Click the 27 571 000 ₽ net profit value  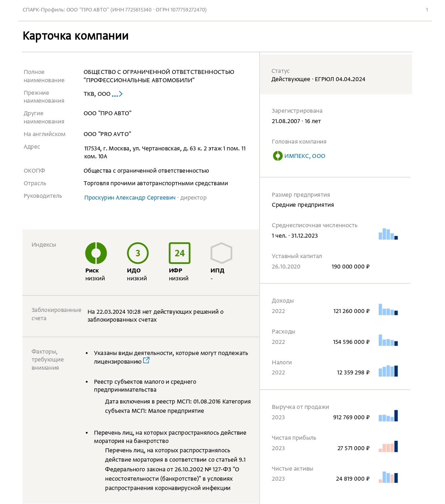[x=354, y=448]
